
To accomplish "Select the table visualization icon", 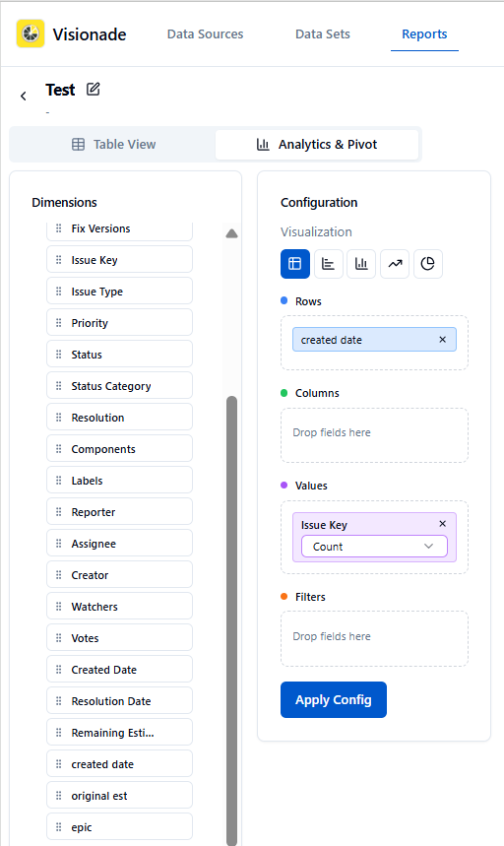I will coord(295,264).
